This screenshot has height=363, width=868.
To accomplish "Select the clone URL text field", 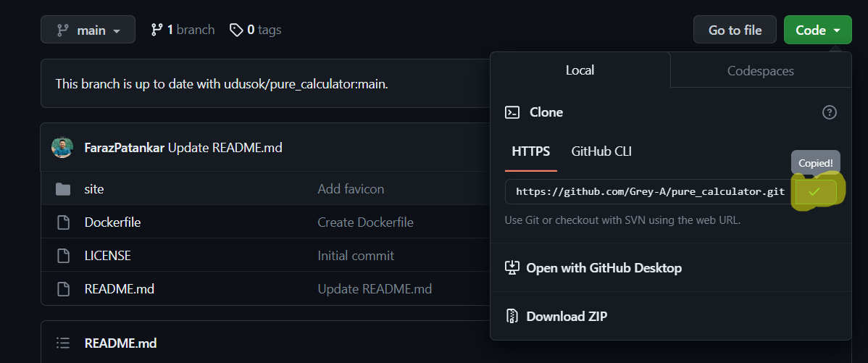I will (650, 191).
